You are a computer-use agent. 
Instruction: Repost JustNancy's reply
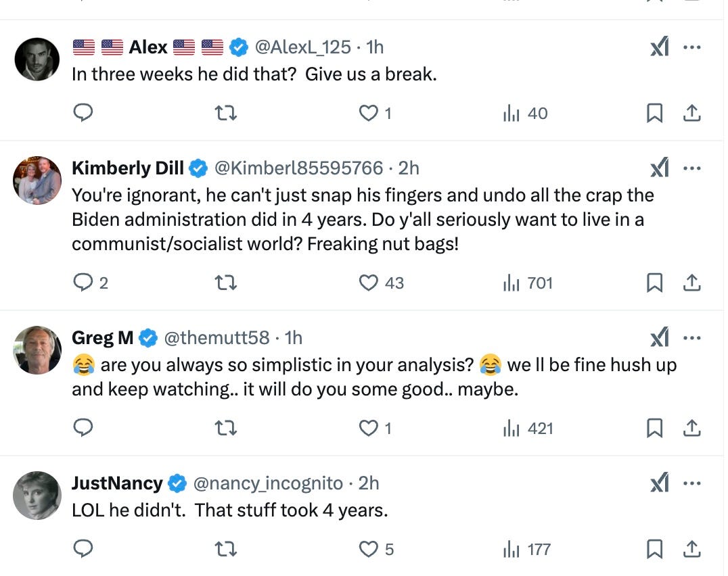coord(225,549)
